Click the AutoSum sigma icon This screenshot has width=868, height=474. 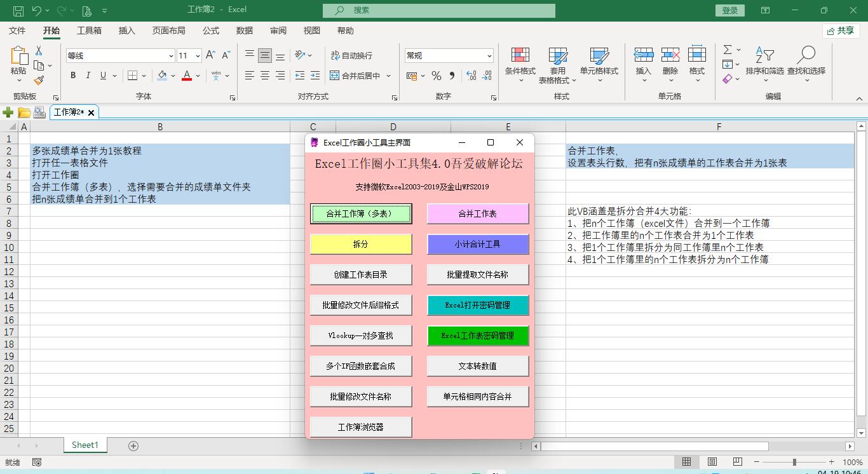728,50
